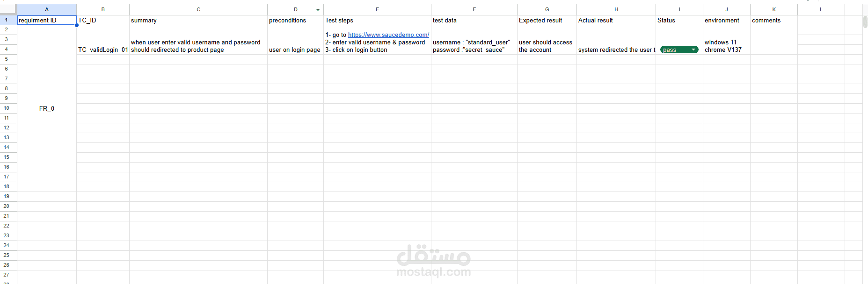Select the Status header cell

point(679,20)
